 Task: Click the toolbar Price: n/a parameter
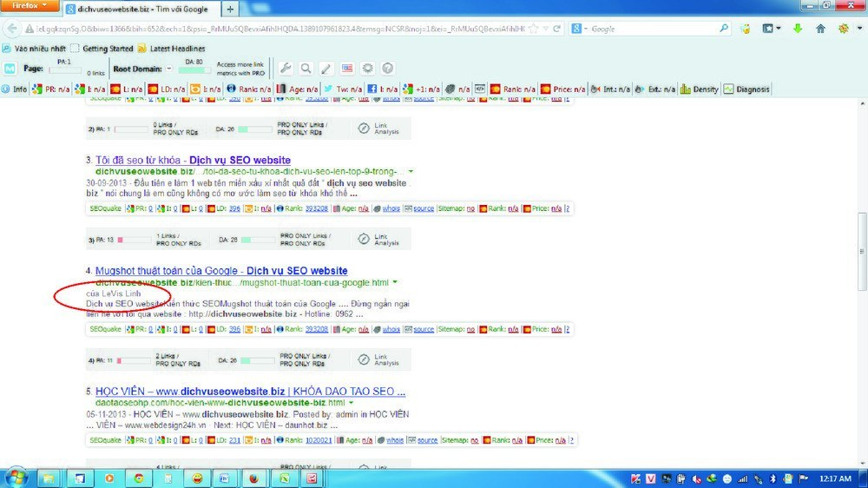[563, 89]
